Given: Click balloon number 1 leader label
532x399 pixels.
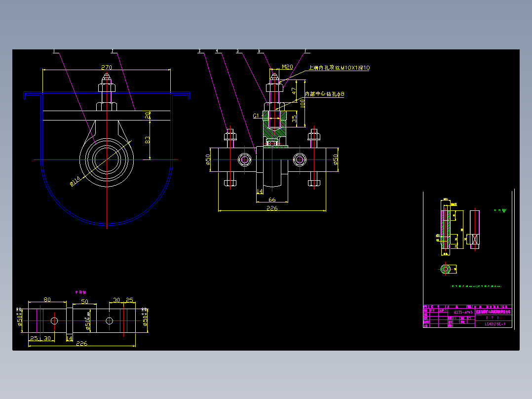Looking at the screenshot, I should [54, 51].
